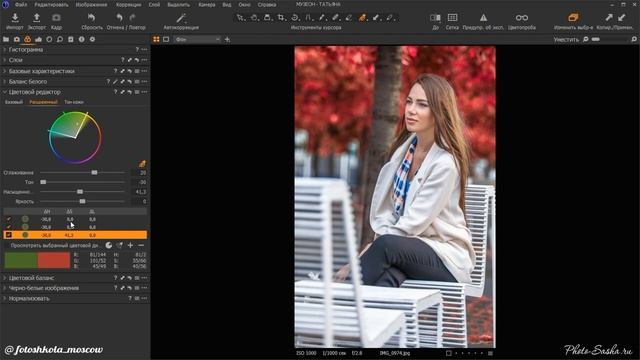Open the Редактировать menu
The width and height of the screenshot is (640, 360).
[51, 5]
